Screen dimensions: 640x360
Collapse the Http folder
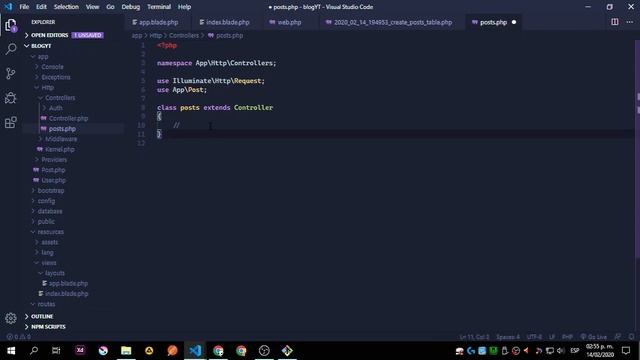[x=47, y=87]
